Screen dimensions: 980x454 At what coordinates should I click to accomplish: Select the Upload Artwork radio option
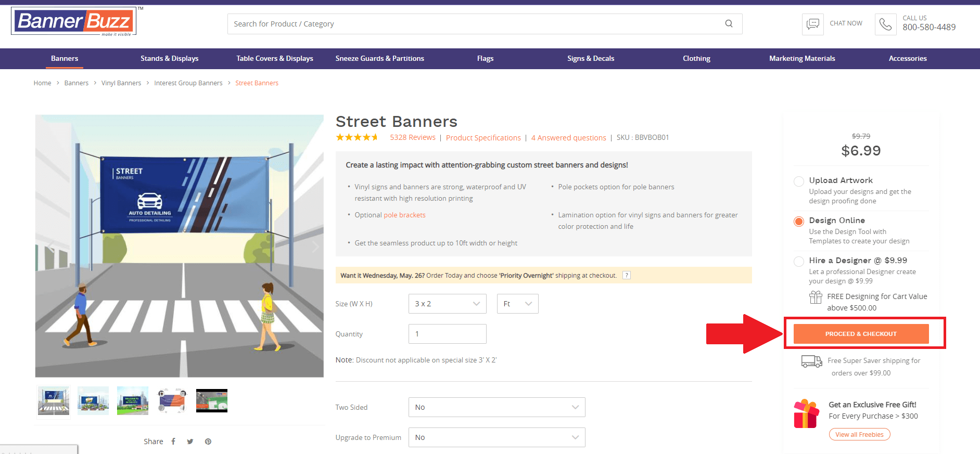798,181
